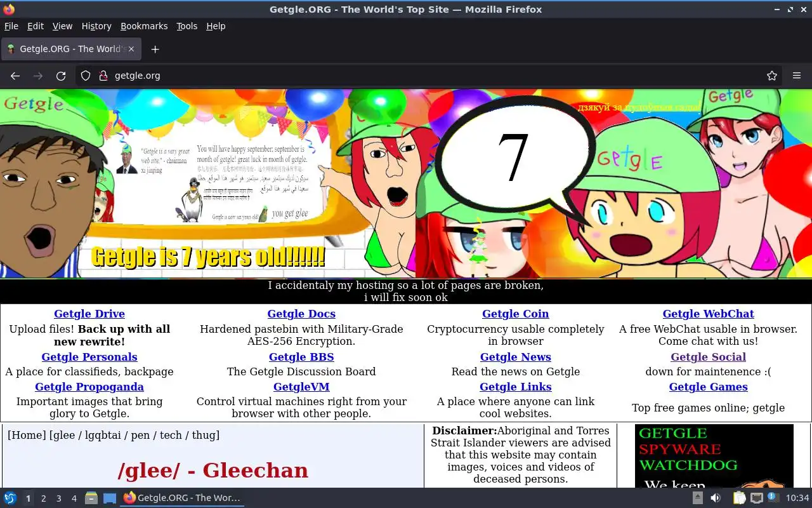
Task: Open the Getgle Social link
Action: (x=708, y=357)
